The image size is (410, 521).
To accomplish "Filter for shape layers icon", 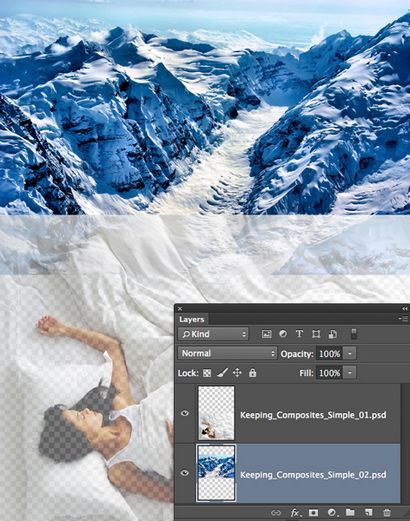I will (316, 334).
